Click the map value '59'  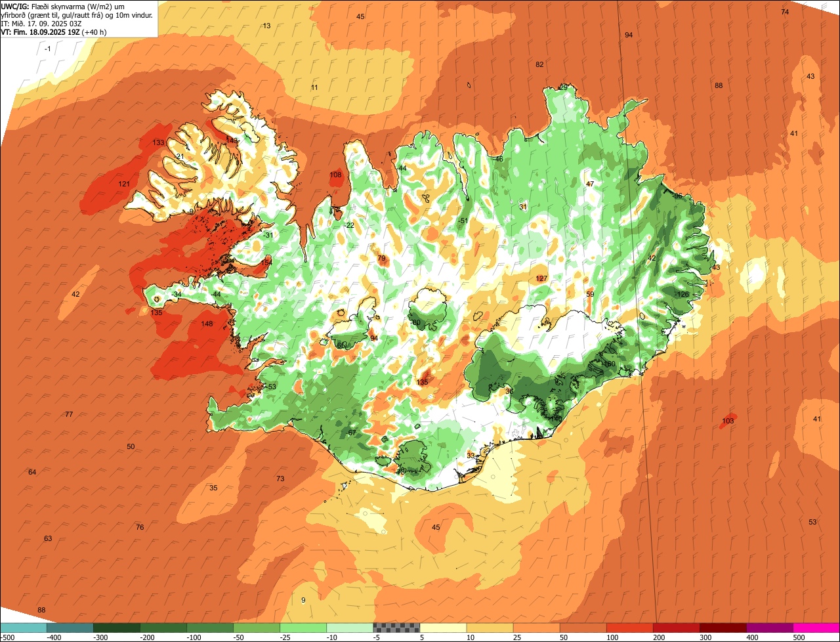590,294
